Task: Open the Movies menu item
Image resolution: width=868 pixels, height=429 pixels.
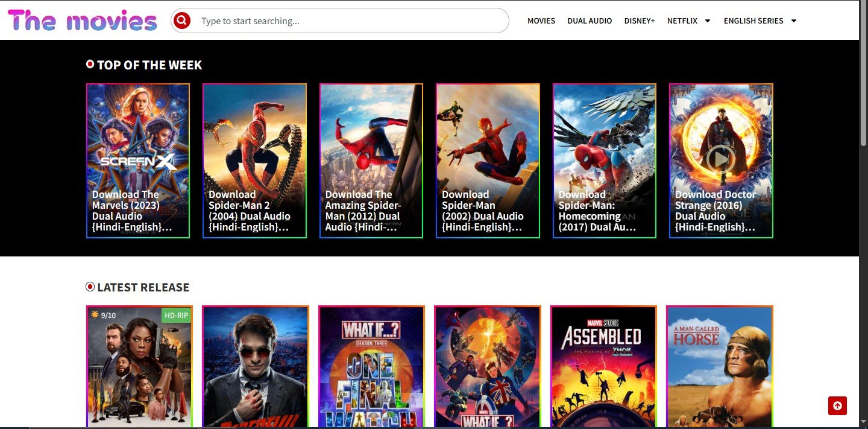Action: click(541, 21)
